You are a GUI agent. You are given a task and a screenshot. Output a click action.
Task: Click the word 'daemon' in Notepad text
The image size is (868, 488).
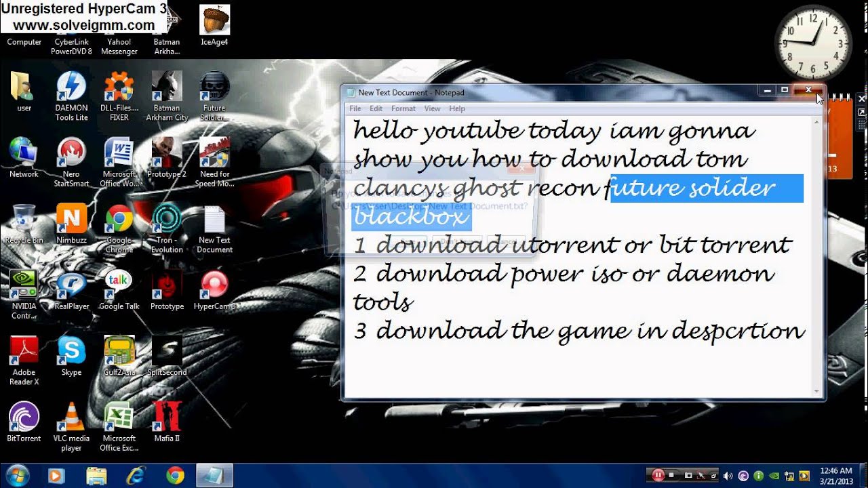tap(720, 274)
